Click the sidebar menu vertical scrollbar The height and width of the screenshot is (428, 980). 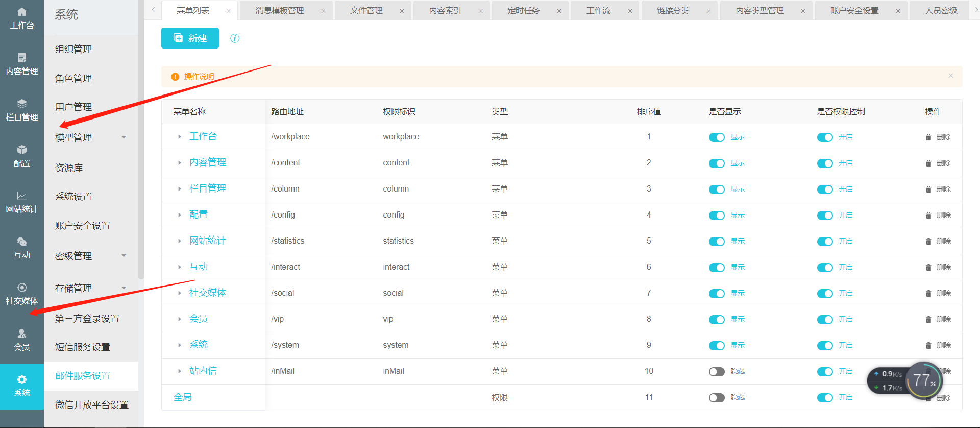tap(141, 153)
